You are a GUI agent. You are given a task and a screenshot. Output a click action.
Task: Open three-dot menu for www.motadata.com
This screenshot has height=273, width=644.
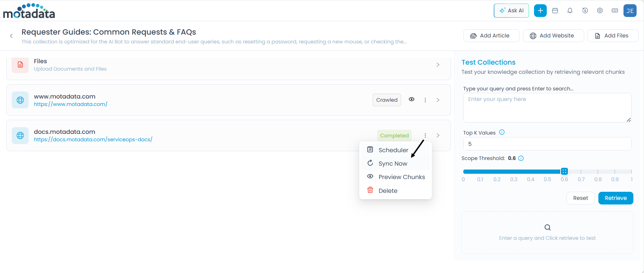tap(425, 100)
